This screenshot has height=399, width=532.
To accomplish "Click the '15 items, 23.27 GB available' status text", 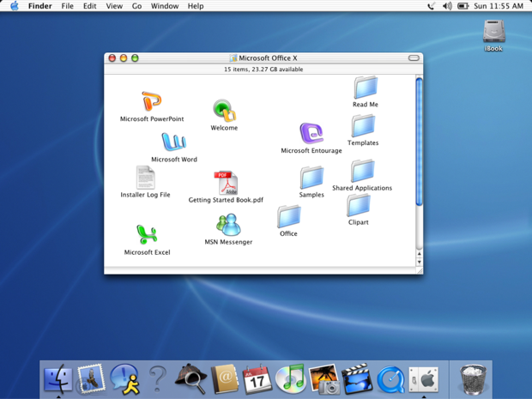I will 263,70.
